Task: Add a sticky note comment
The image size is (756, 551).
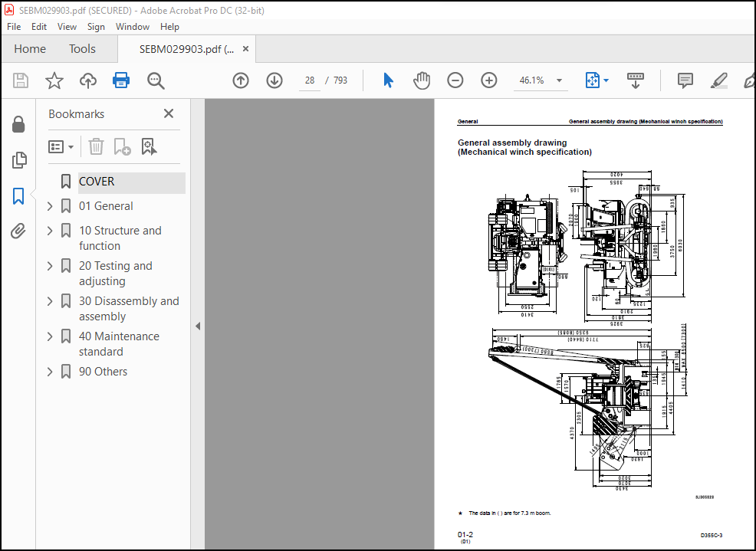Action: [x=685, y=80]
